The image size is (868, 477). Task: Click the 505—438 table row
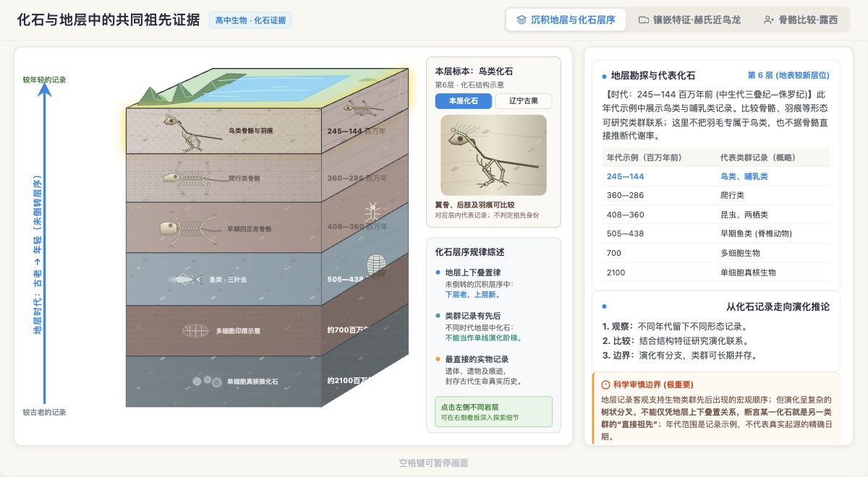pyautogui.click(x=715, y=234)
